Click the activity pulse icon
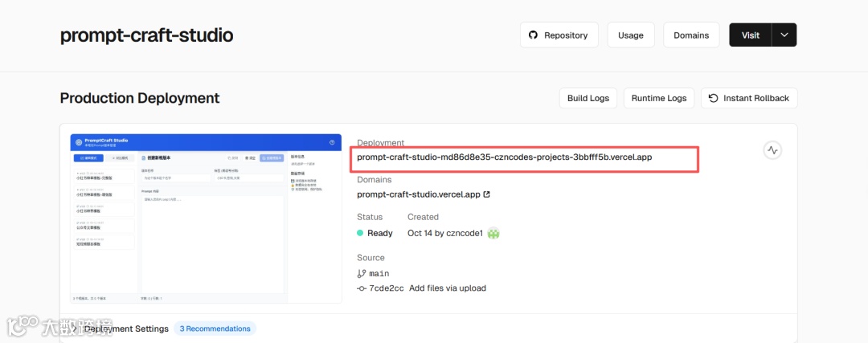The width and height of the screenshot is (868, 343). pyautogui.click(x=772, y=150)
